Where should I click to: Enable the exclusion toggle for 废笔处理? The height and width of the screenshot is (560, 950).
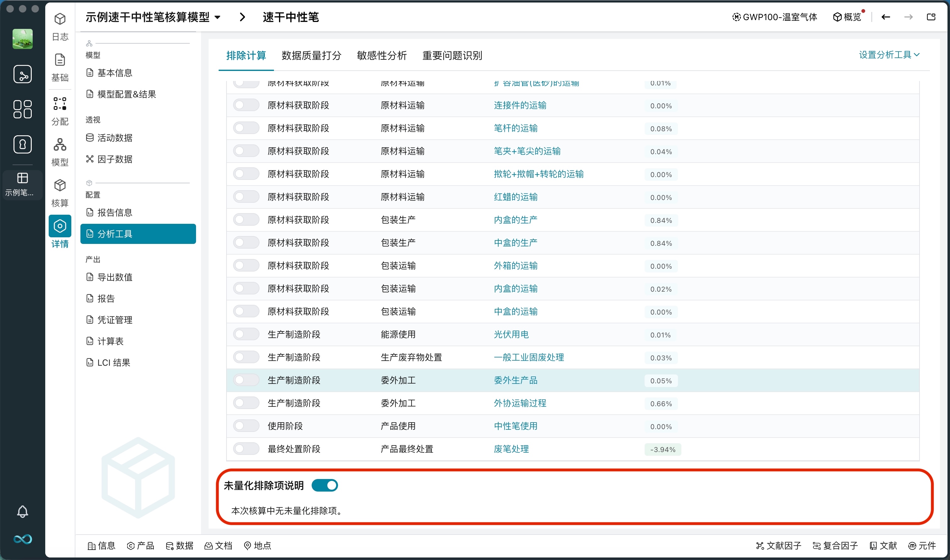point(246,449)
